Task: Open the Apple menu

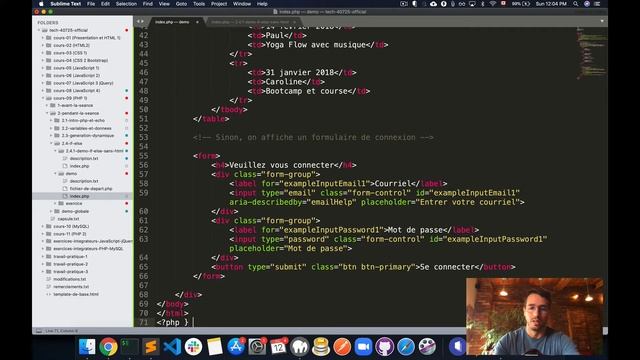Action: [x=41, y=4]
